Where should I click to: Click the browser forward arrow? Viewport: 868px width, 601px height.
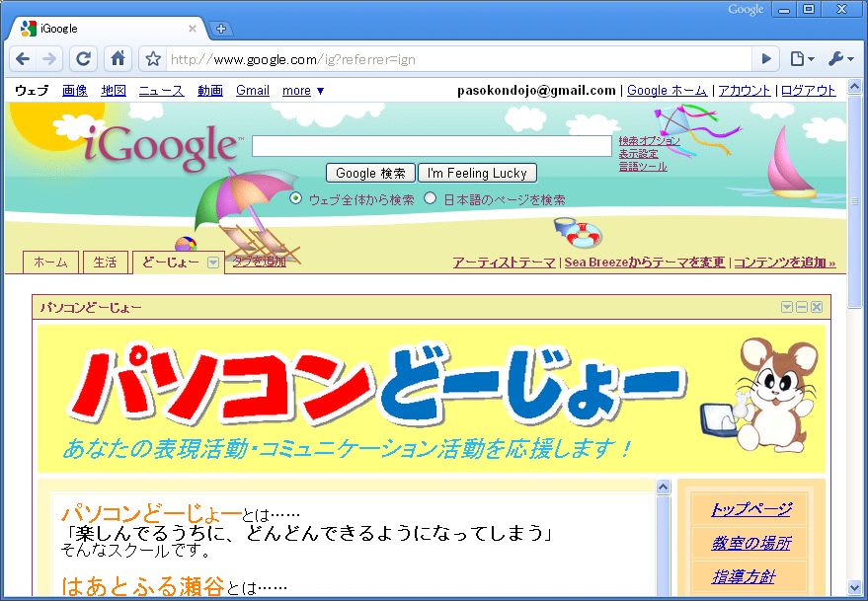click(x=49, y=58)
